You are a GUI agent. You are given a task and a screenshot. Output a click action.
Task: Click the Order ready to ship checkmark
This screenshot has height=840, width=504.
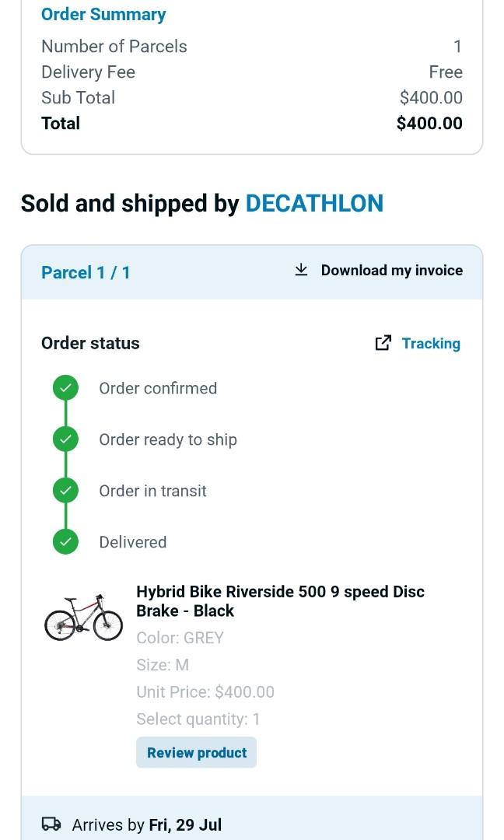click(x=65, y=438)
